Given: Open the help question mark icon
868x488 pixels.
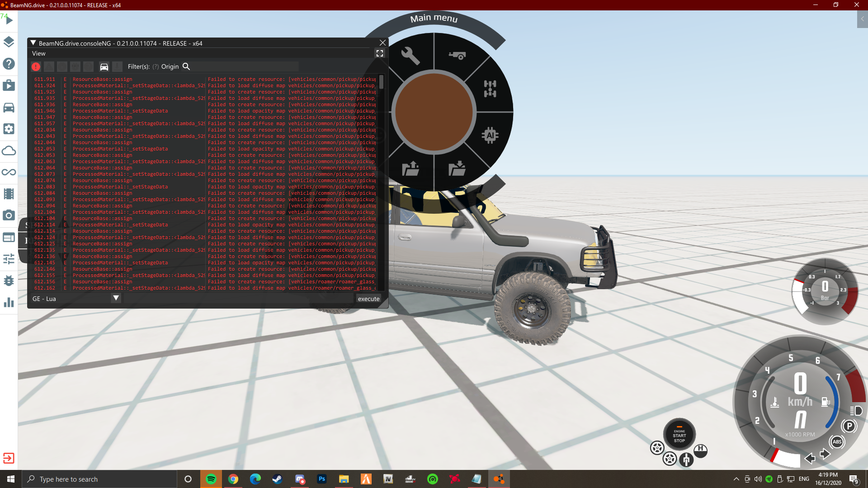Looking at the screenshot, I should point(9,64).
